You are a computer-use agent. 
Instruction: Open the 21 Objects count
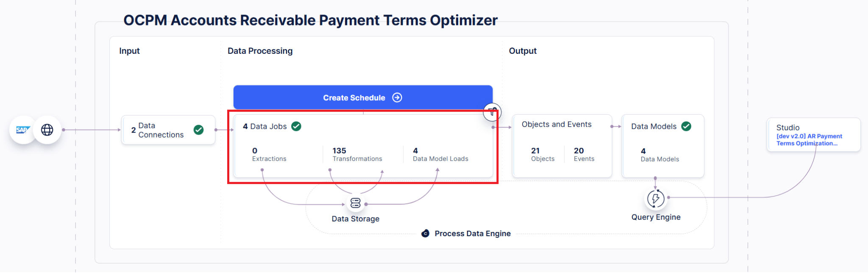542,154
